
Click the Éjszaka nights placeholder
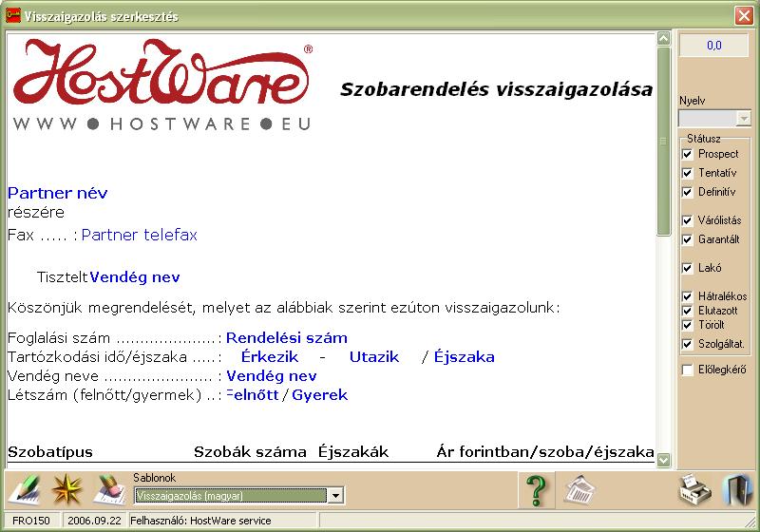pyautogui.click(x=465, y=356)
